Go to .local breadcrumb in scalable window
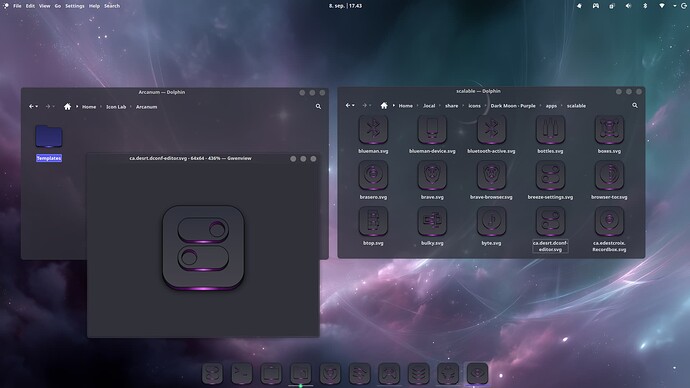The image size is (690, 388). coord(429,106)
